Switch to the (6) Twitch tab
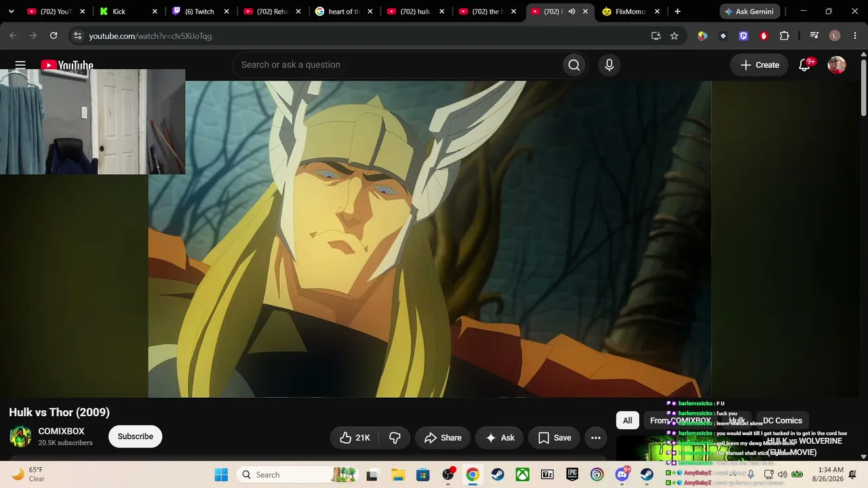The height and width of the screenshot is (488, 868). (x=200, y=12)
